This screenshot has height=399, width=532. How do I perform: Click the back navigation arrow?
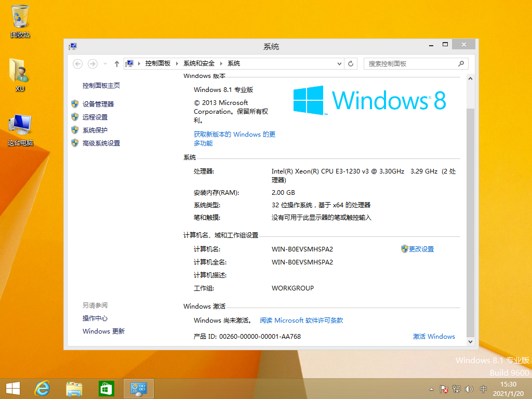[x=77, y=63]
